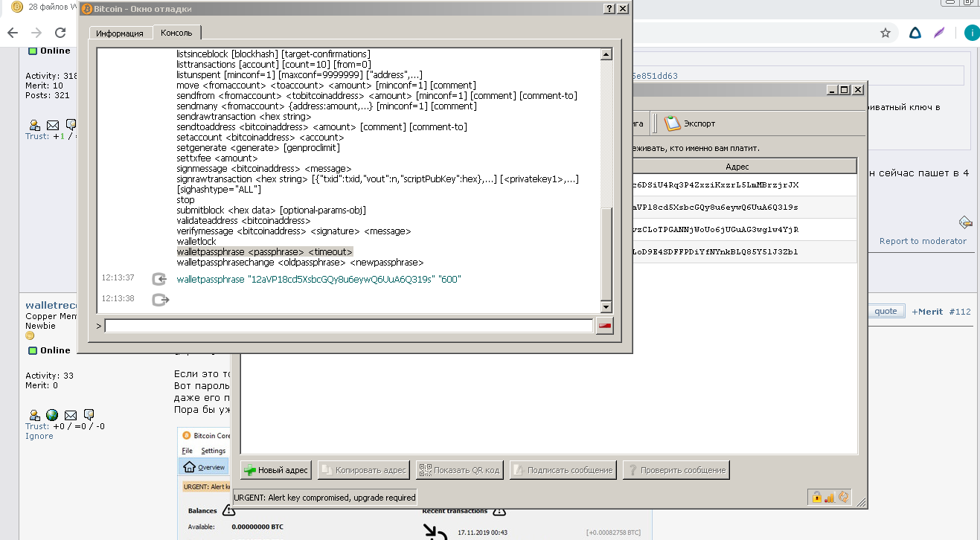Click the Подписать сообщение button
980x540 pixels.
563,470
